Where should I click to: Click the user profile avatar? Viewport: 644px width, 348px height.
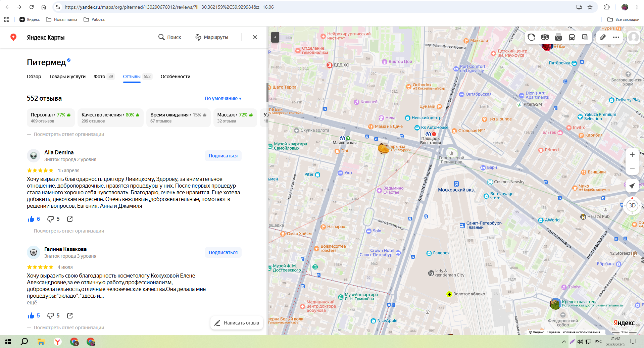pos(633,37)
